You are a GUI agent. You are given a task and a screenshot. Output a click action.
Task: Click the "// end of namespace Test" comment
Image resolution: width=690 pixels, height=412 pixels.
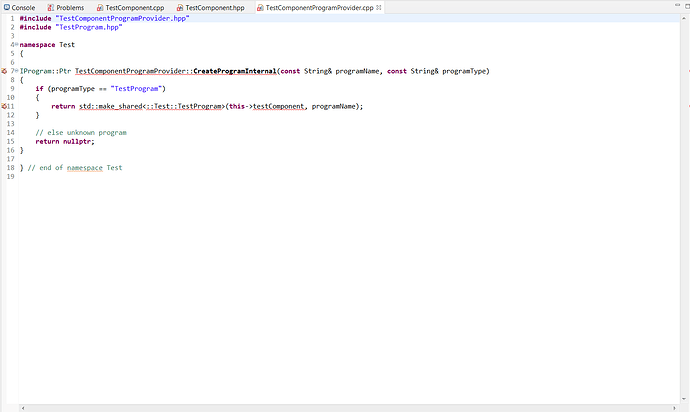coord(75,168)
